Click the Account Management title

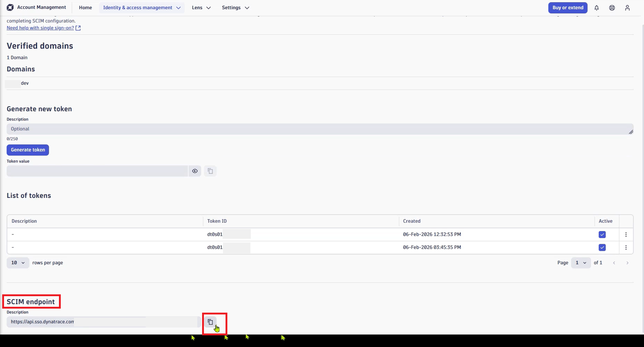(x=41, y=7)
